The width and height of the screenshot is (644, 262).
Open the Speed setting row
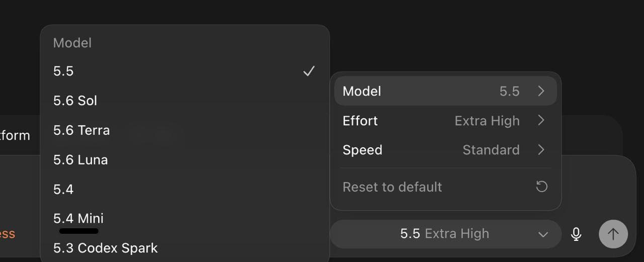pos(445,150)
